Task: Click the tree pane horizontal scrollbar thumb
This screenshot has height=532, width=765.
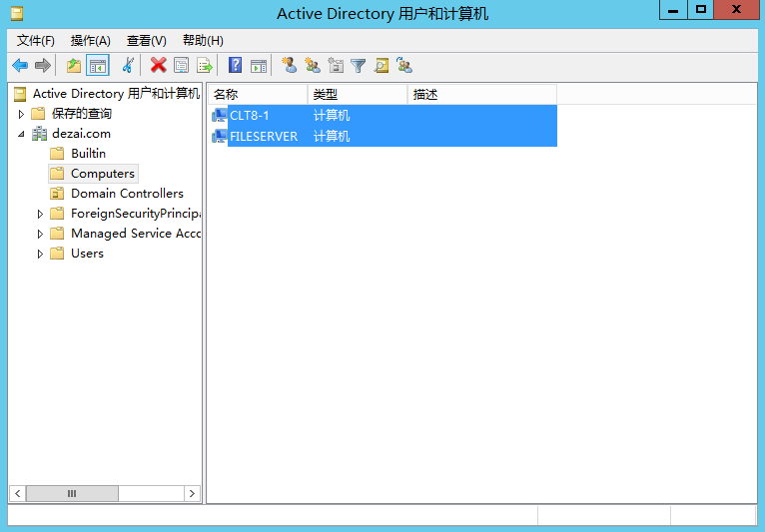Action: click(72, 493)
